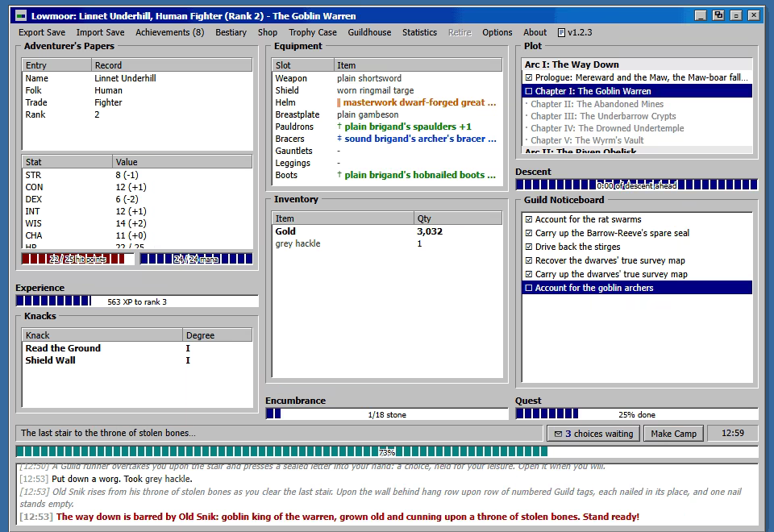Click the mana bar
774x532 pixels.
[196, 259]
